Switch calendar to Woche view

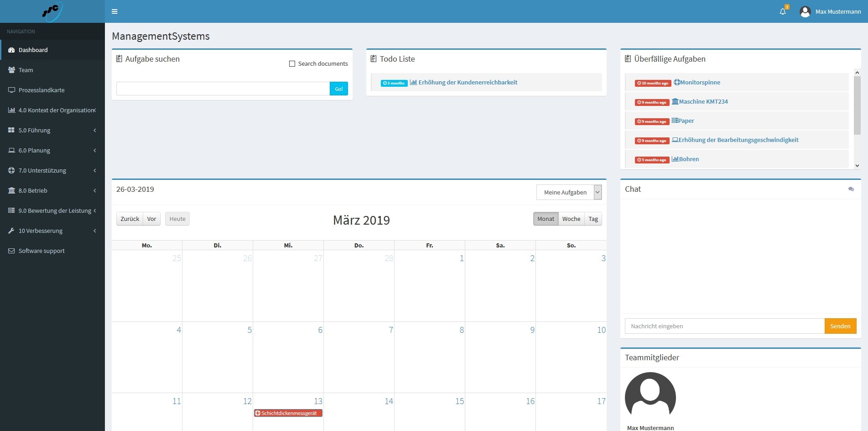571,219
